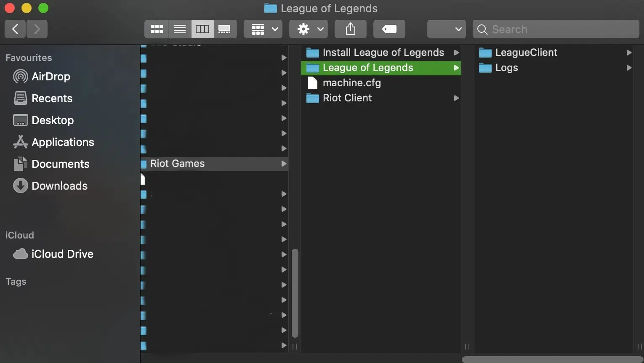Open iCloud Drive in the sidebar
The image size is (644, 363).
click(53, 254)
